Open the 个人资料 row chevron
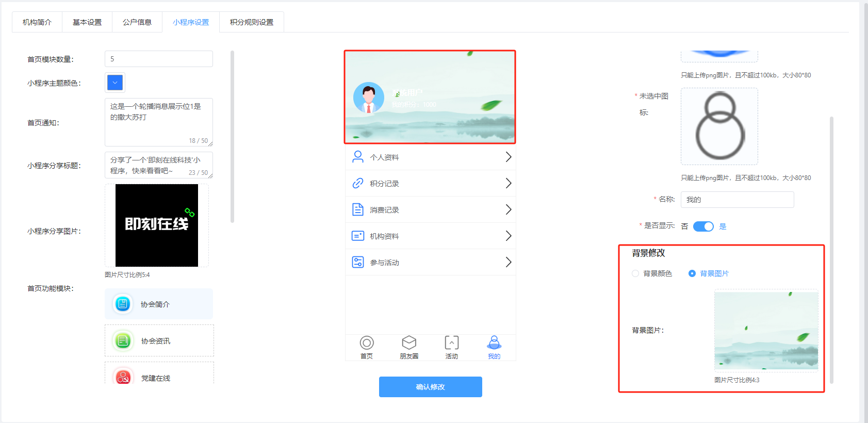868x423 pixels. pyautogui.click(x=508, y=157)
